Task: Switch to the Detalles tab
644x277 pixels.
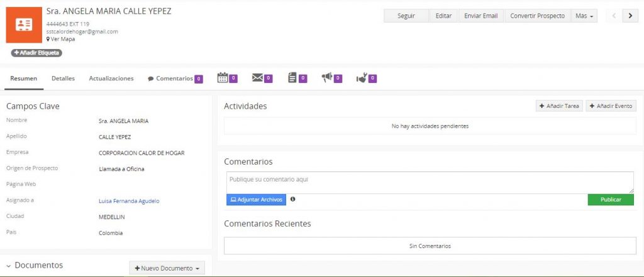Action: click(x=63, y=79)
